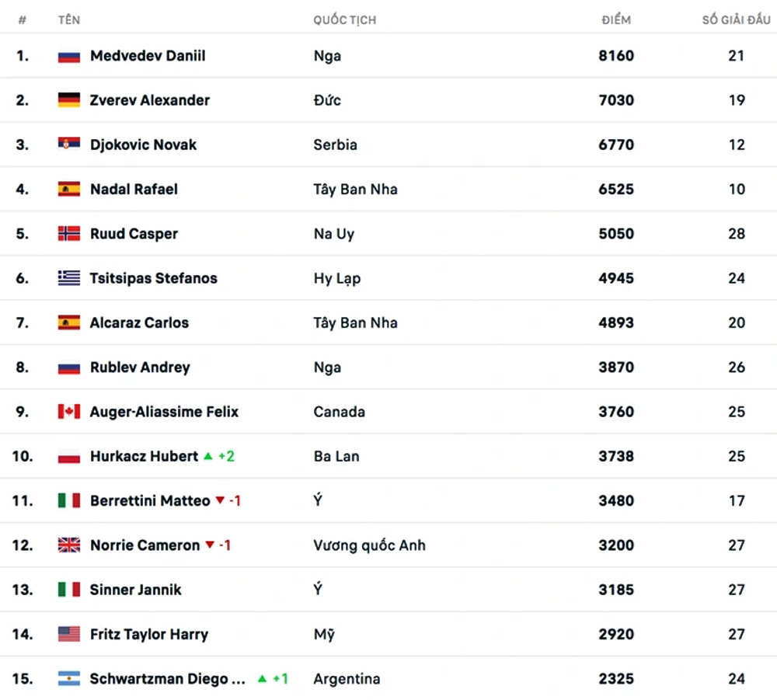This screenshot has width=777, height=700.
Task: Sort by the ĐIỂM column header
Action: click(616, 20)
